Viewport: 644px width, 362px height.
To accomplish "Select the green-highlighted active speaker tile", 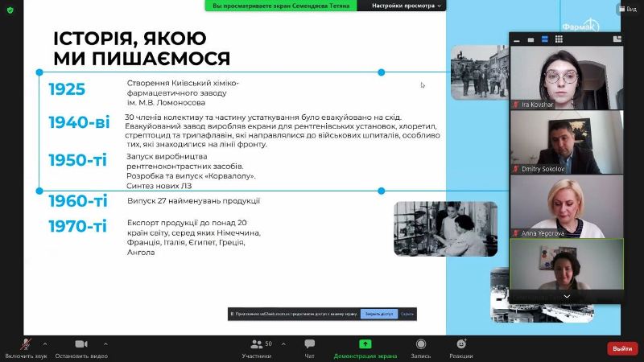I will 567,265.
